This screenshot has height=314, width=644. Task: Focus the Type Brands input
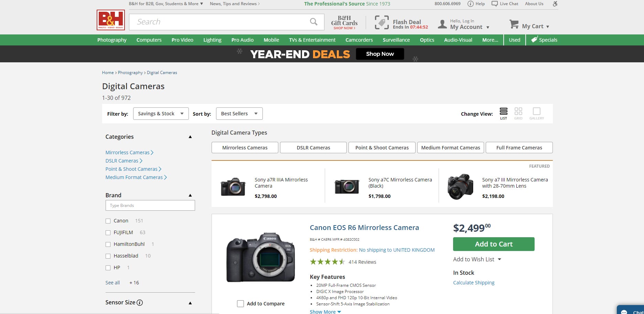coord(150,206)
